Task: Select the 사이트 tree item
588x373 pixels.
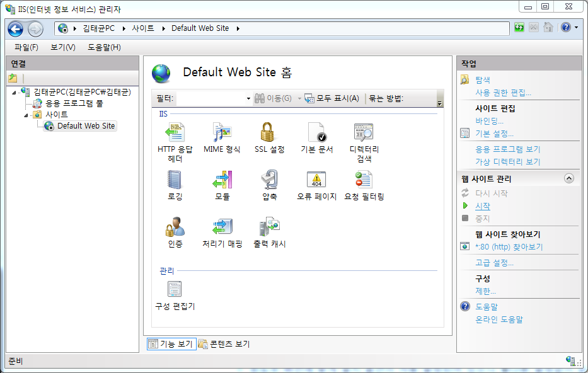Action: [57, 115]
